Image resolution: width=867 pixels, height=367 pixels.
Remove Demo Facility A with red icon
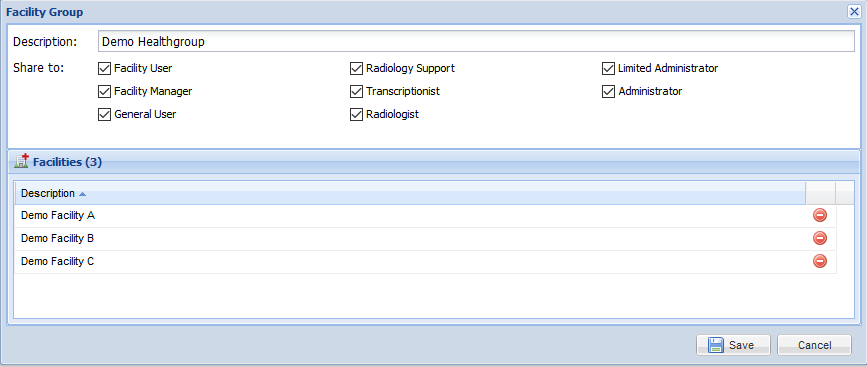[x=819, y=216]
